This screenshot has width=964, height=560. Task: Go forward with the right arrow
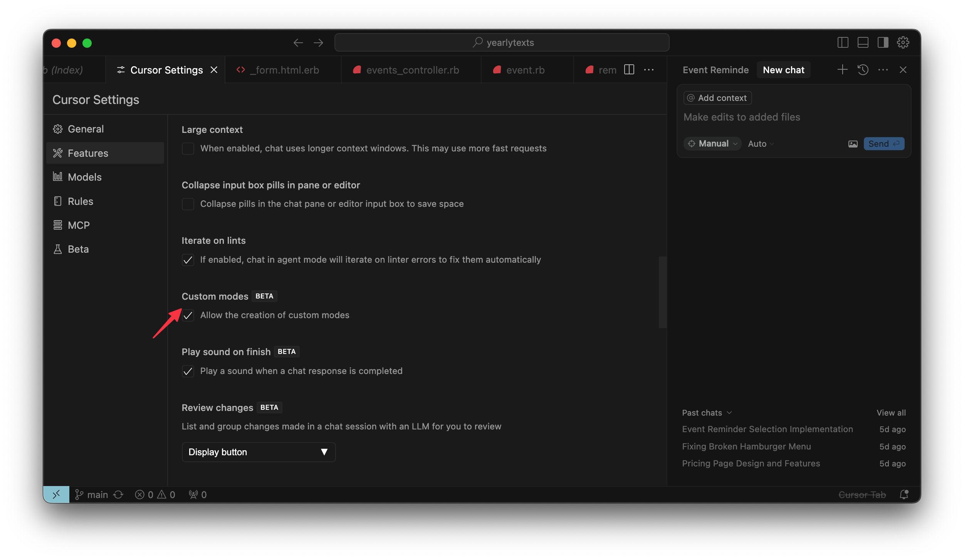pyautogui.click(x=318, y=43)
